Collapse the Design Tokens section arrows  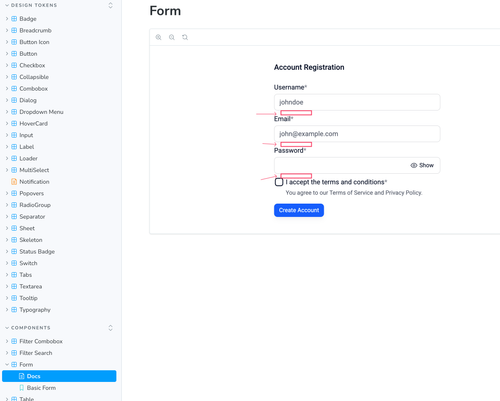pyautogui.click(x=110, y=5)
